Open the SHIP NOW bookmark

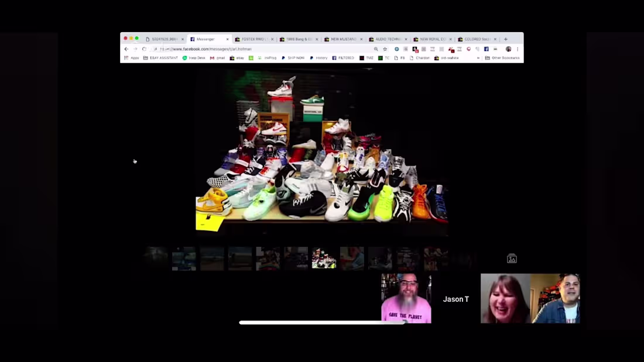(x=293, y=58)
